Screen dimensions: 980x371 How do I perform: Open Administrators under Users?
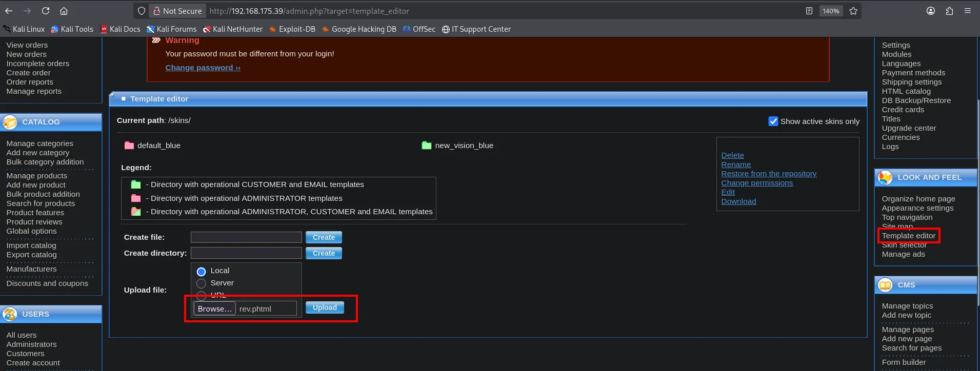(x=31, y=344)
